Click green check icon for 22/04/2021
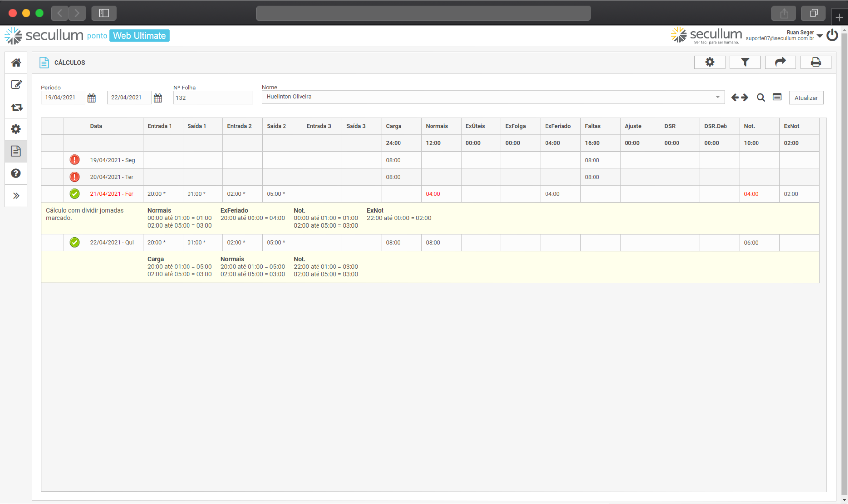 (x=75, y=242)
